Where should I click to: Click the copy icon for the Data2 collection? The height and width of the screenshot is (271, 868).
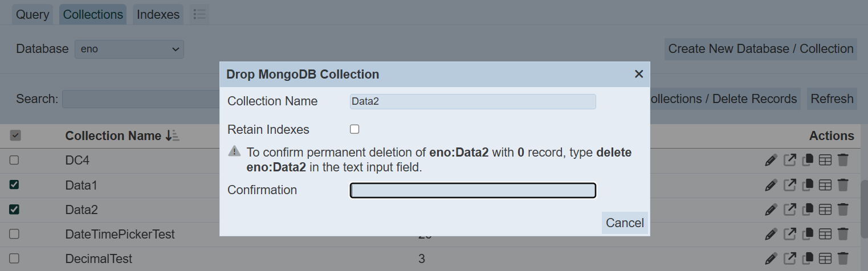pos(807,210)
